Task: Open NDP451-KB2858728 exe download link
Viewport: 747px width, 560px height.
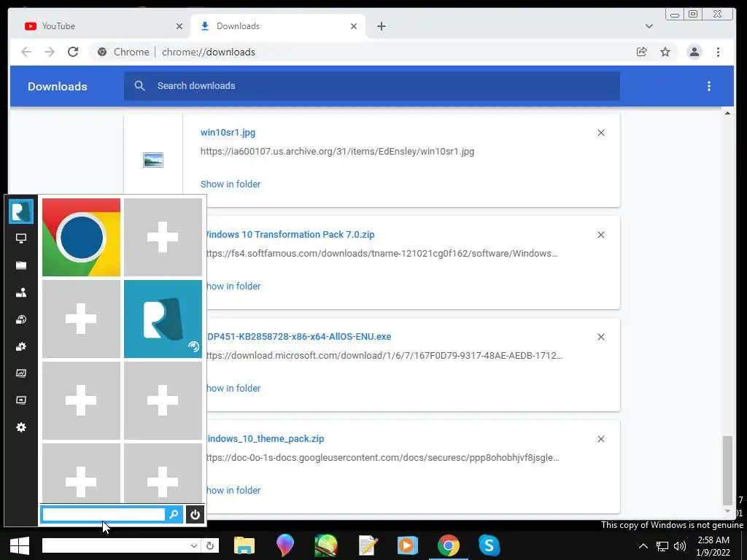Action: [x=299, y=336]
